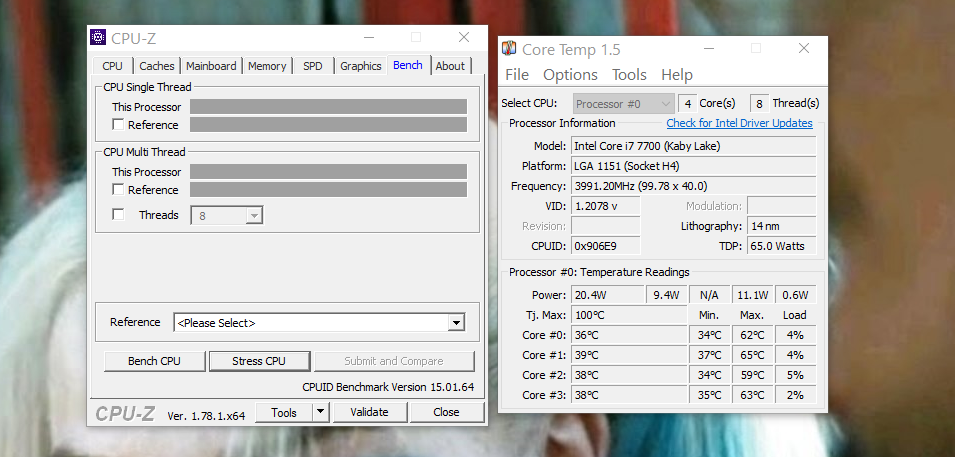Select the Bench tab
The width and height of the screenshot is (955, 457).
[408, 65]
